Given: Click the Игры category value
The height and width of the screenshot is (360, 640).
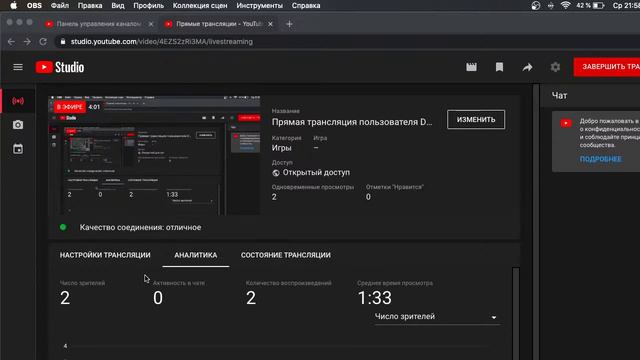Looking at the screenshot, I should point(282,148).
